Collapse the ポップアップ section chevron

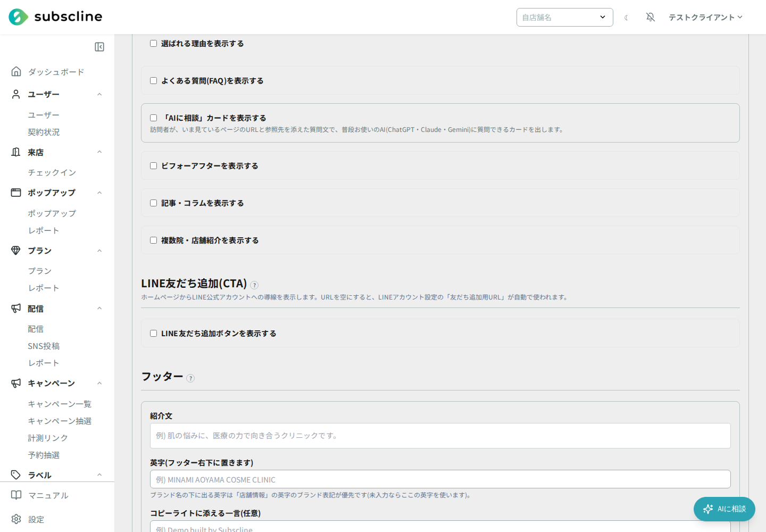pyautogui.click(x=99, y=193)
